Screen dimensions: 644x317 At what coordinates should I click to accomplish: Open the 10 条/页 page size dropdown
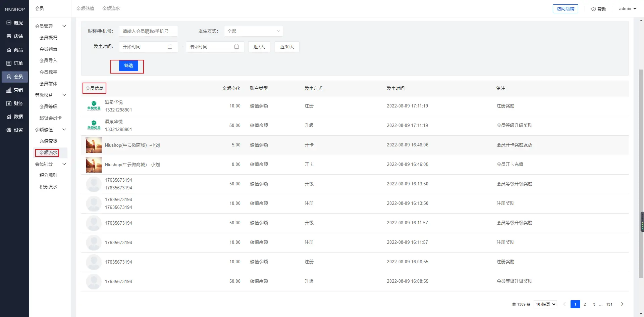(545, 304)
